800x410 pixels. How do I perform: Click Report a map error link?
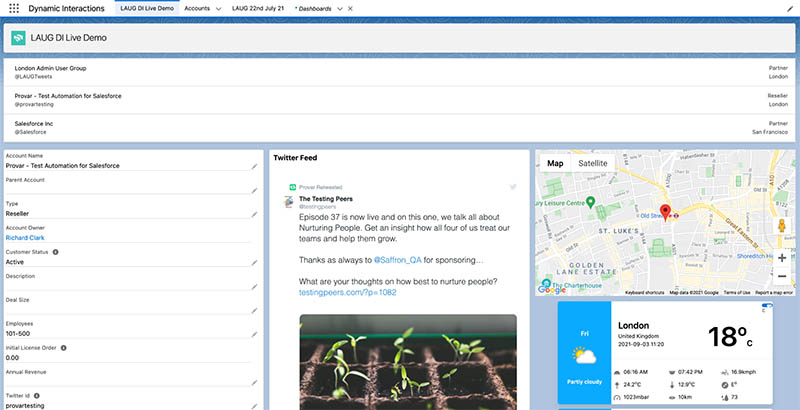[774, 293]
